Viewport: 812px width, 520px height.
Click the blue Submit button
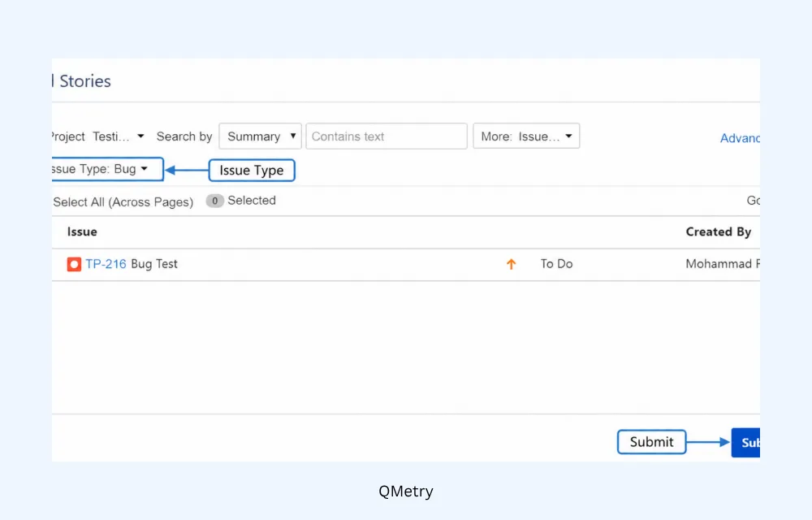[745, 443]
